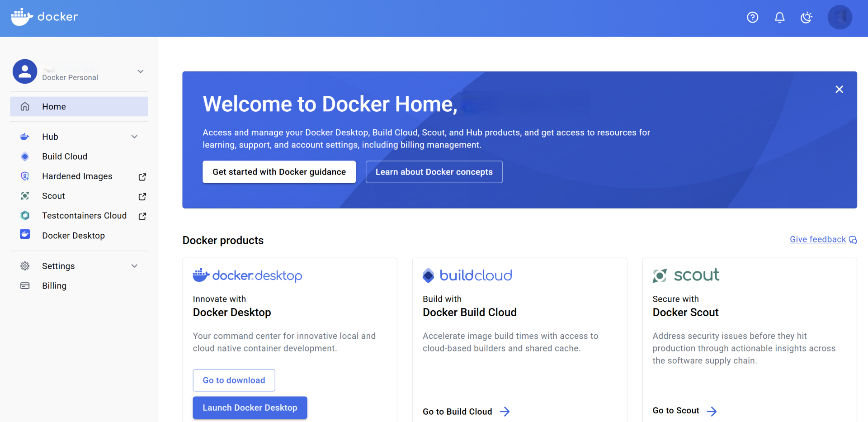This screenshot has width=868, height=422.
Task: Select Home in the sidebar navigation
Action: pyautogui.click(x=54, y=106)
